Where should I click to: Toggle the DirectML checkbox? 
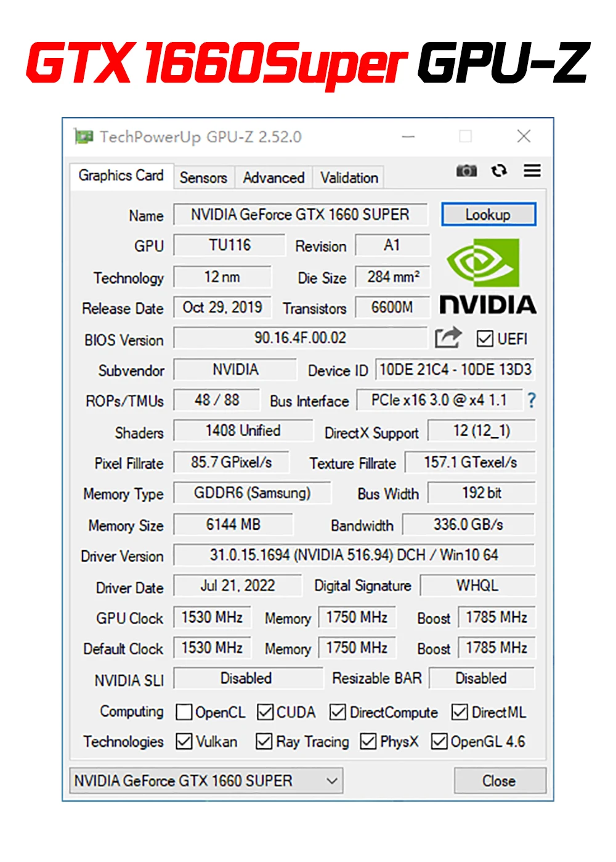460,712
